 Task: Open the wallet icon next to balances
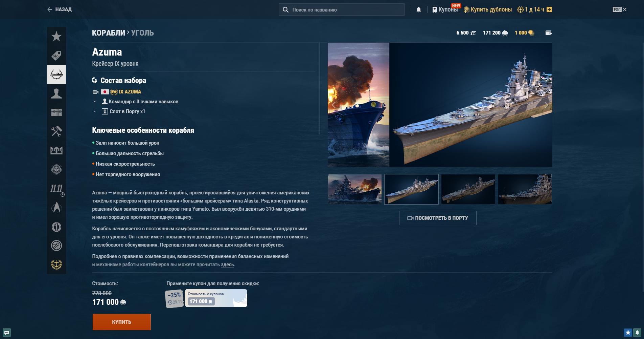pyautogui.click(x=549, y=33)
